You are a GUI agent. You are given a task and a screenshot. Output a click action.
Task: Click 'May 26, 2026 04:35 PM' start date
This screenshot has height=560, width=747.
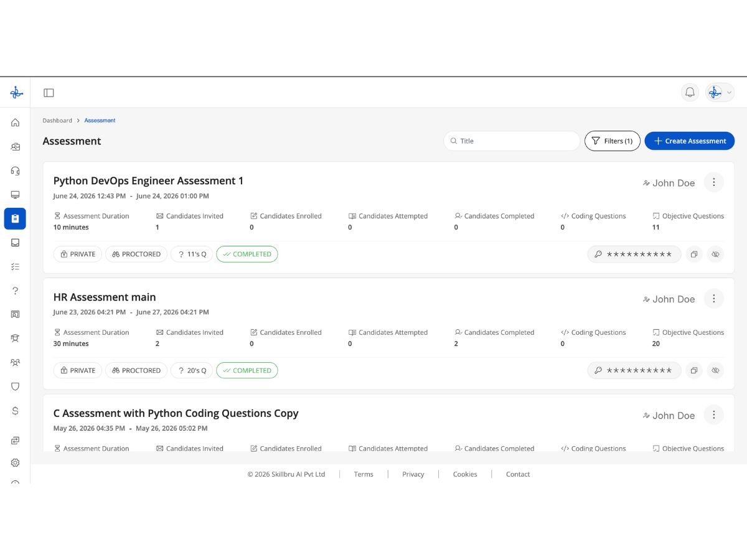(89, 429)
